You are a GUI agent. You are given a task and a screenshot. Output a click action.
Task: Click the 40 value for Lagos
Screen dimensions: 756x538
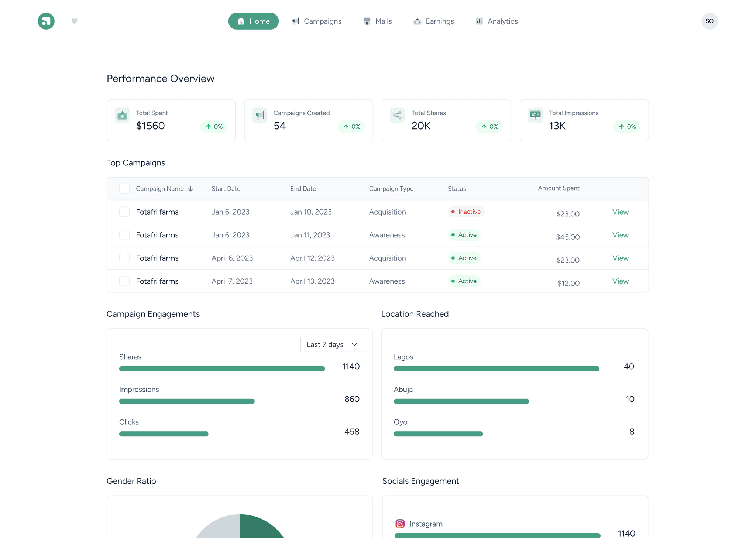[x=629, y=367]
